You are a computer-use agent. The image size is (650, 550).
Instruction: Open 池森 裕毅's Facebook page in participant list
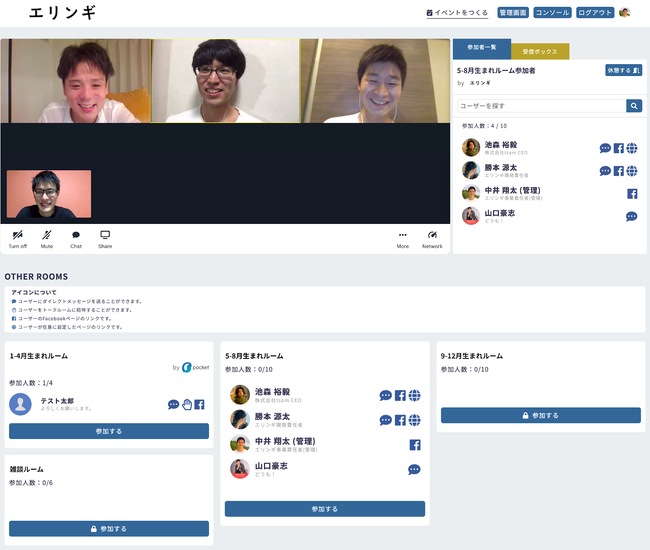pyautogui.click(x=618, y=148)
